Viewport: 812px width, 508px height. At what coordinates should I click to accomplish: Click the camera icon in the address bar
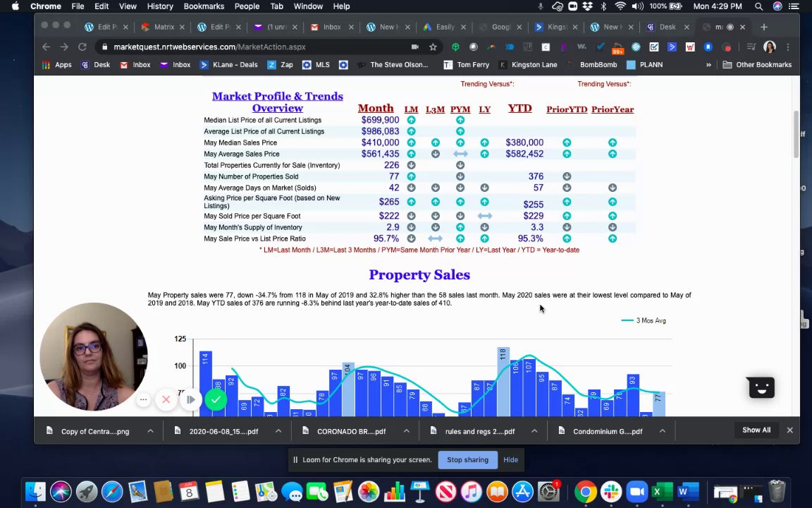414,47
